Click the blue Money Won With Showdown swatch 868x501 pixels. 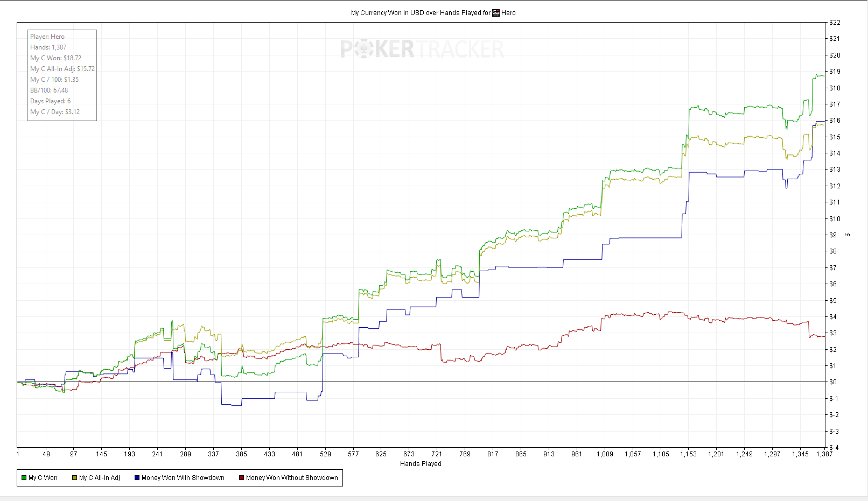pyautogui.click(x=137, y=478)
